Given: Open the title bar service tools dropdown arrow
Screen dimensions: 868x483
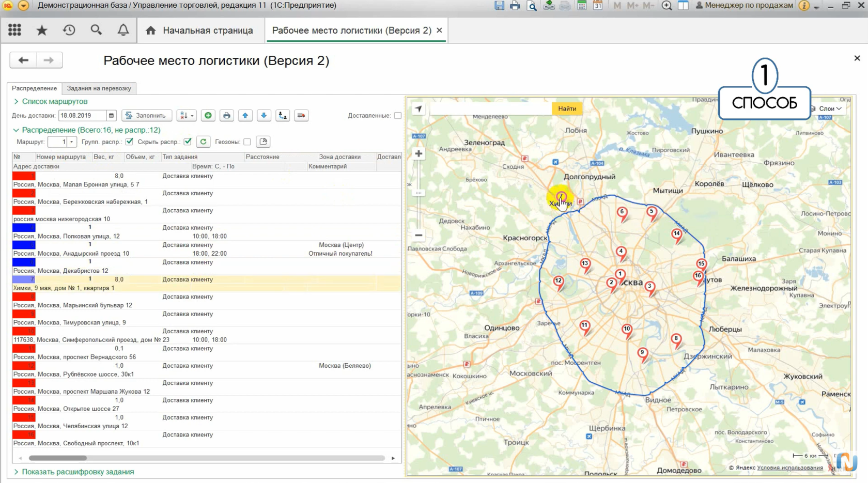Looking at the screenshot, I should (x=816, y=6).
